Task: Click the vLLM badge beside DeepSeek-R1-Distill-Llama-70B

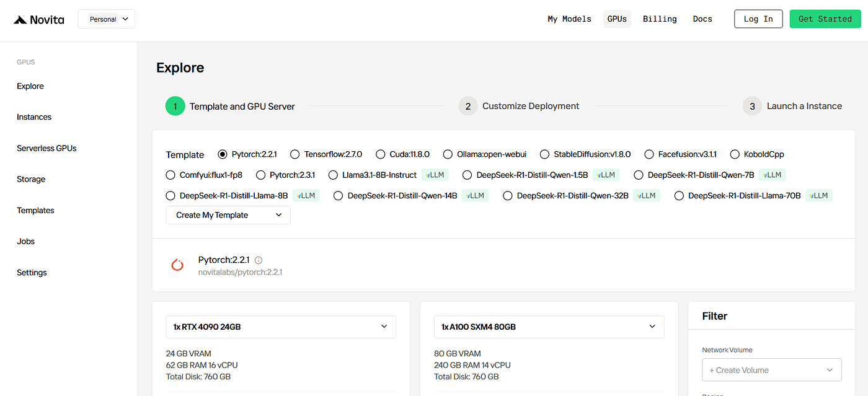Action: [x=818, y=196]
